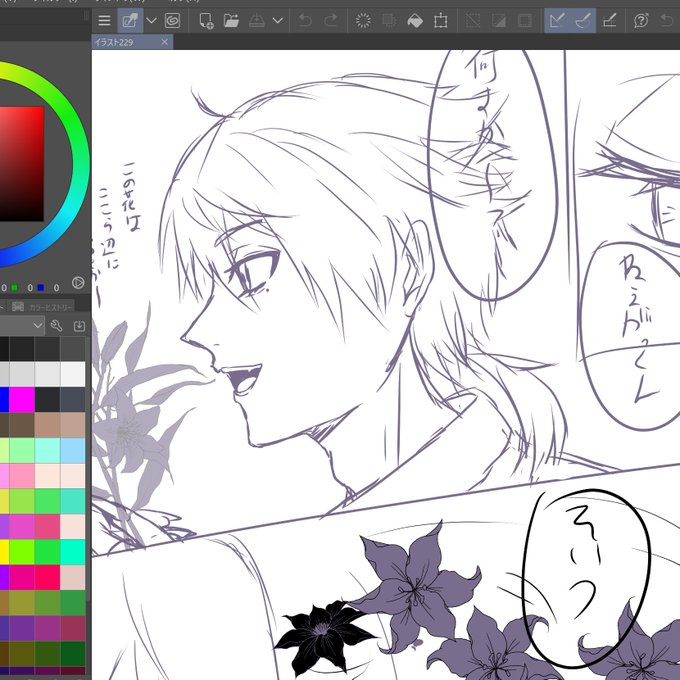Select the crimson red color swatch
This screenshot has width=680, height=680.
[47, 577]
